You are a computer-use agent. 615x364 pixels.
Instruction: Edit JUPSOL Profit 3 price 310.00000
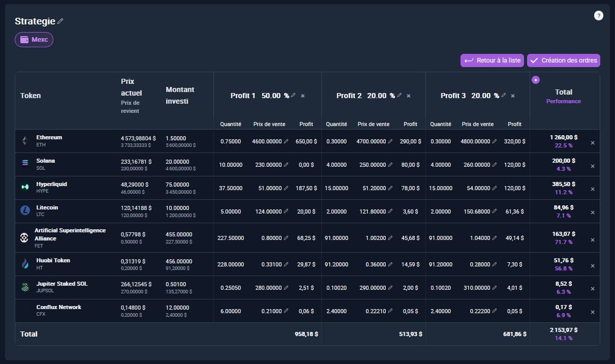tap(494, 288)
